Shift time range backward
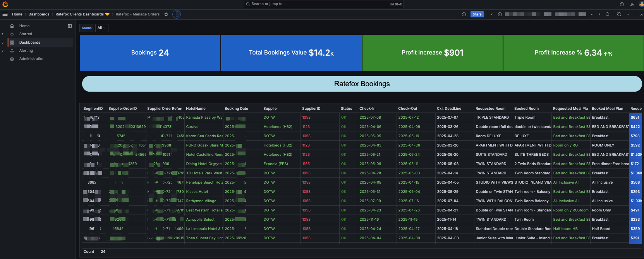 tap(492, 14)
